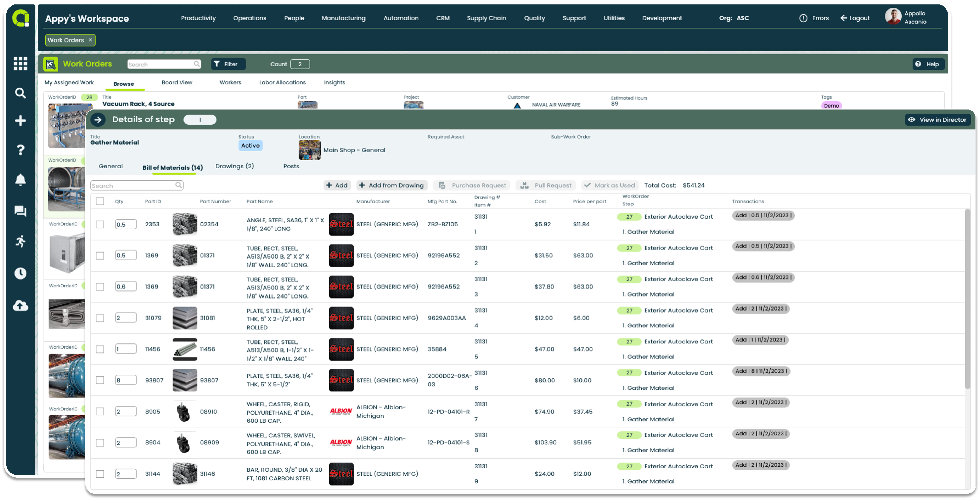Check the box for part 31146 row
The image size is (980, 500).
100,473
